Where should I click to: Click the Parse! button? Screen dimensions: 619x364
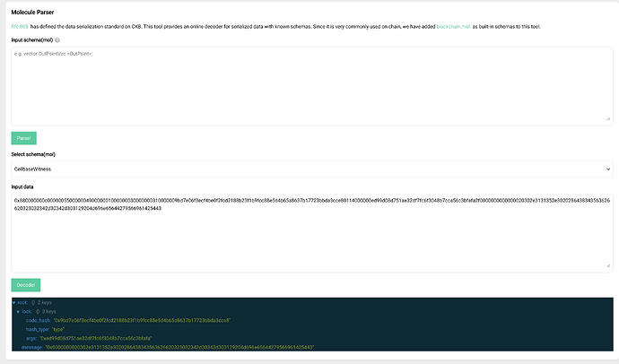(23, 138)
